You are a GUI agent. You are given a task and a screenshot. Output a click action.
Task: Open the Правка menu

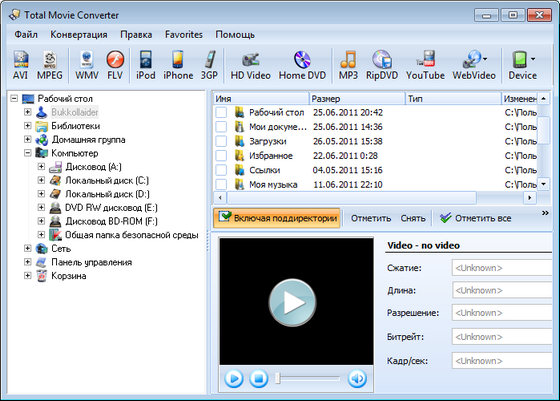point(136,35)
